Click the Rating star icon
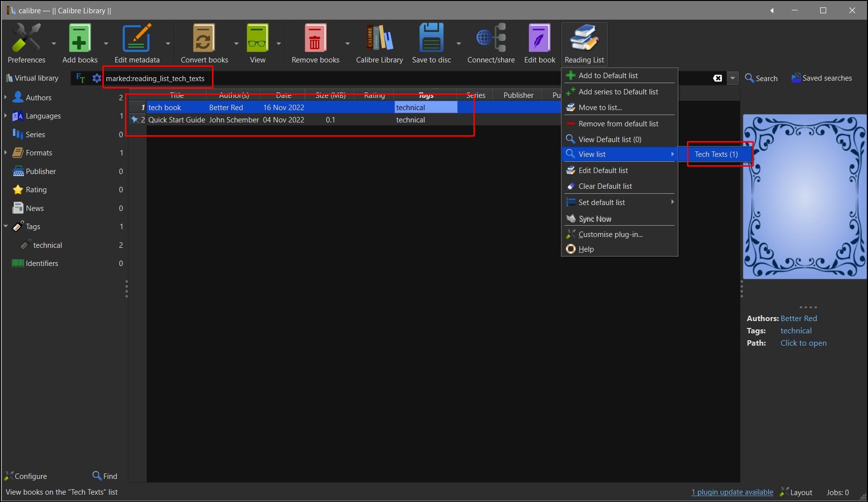Viewport: 868px width, 502px height. tap(18, 190)
